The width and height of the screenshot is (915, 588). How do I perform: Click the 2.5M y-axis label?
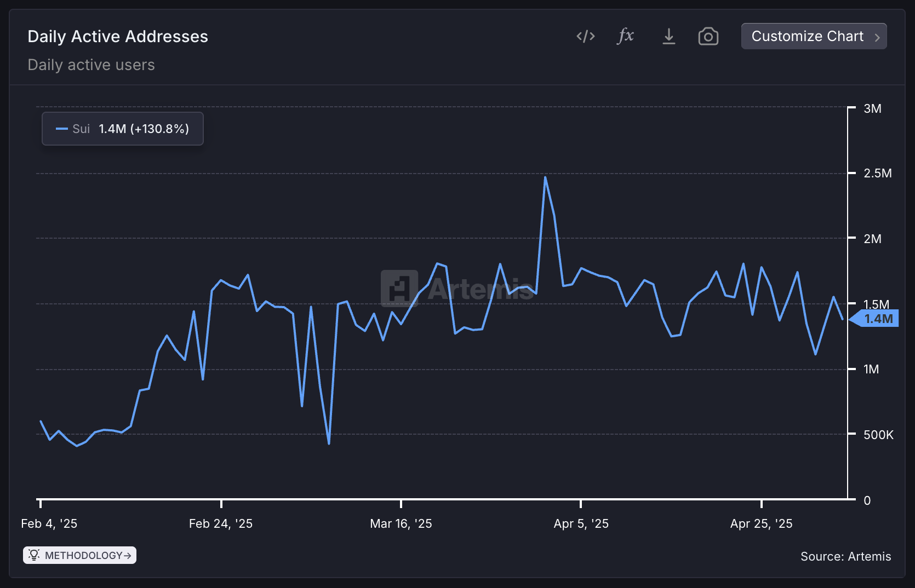point(878,173)
